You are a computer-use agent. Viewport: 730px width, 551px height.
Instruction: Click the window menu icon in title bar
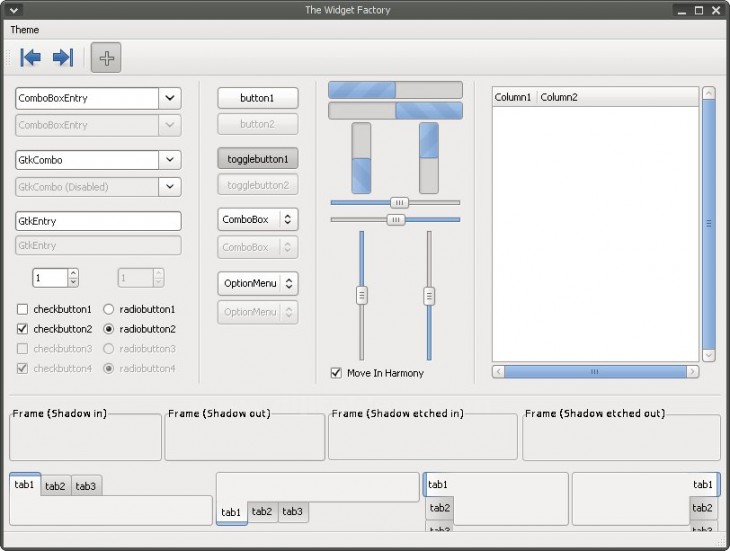[x=12, y=10]
